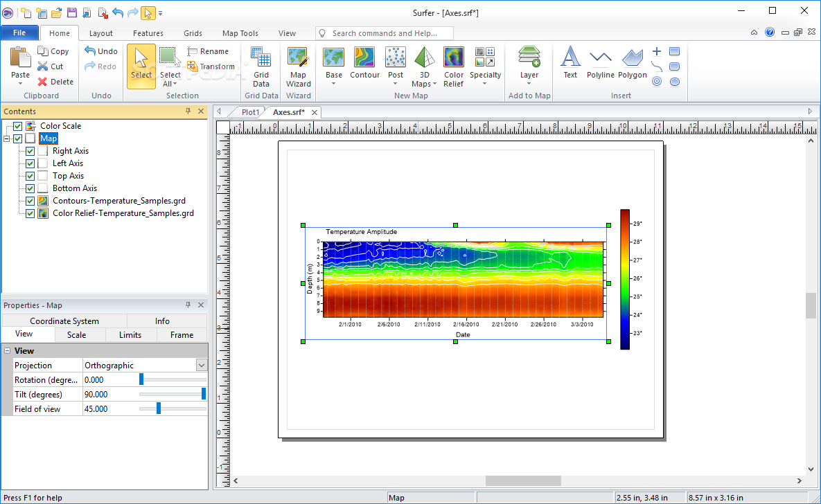Add a Layer to the map

pos(529,66)
